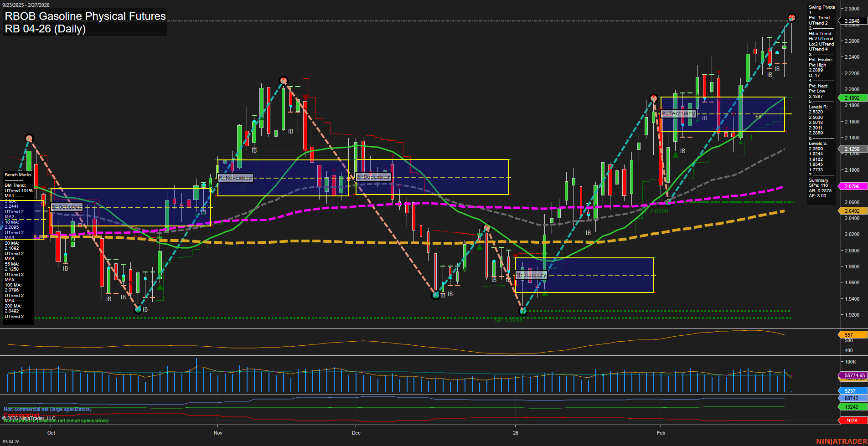Click the red down-triangle above the November peak
This screenshot has height=446, width=868.
click(x=305, y=97)
